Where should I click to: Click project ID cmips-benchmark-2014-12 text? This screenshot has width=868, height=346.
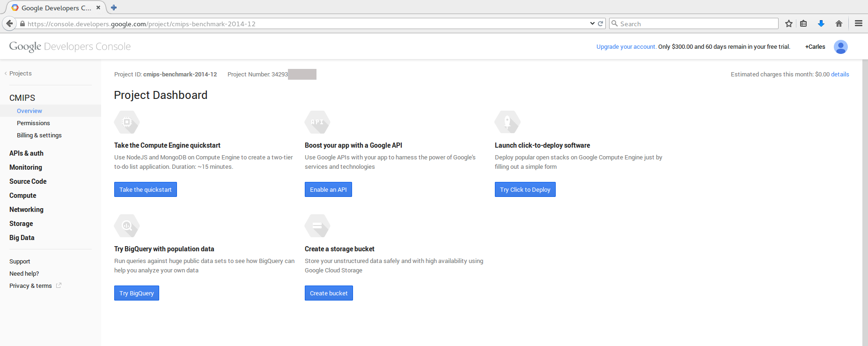[180, 75]
